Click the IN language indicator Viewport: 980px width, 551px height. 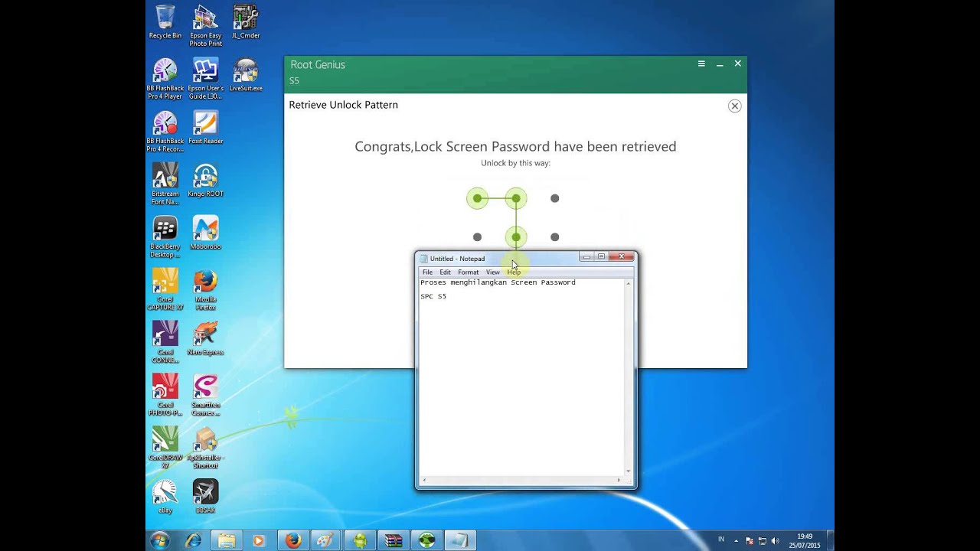[x=721, y=540]
